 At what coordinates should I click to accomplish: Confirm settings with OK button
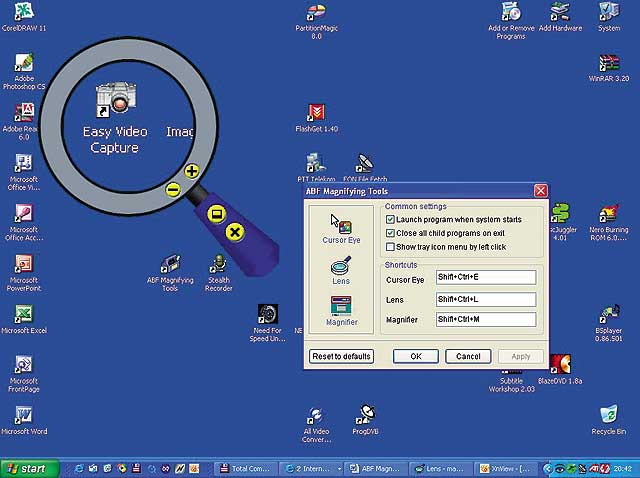click(x=416, y=356)
